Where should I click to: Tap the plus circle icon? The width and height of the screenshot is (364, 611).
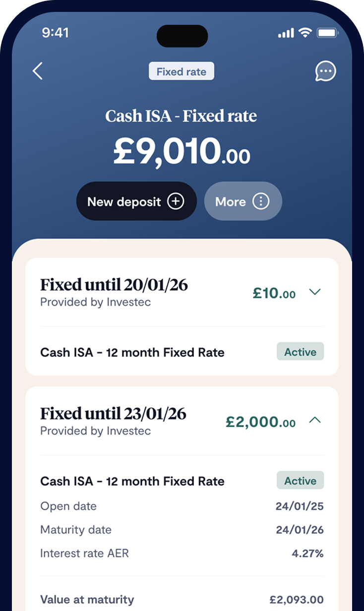coord(176,201)
